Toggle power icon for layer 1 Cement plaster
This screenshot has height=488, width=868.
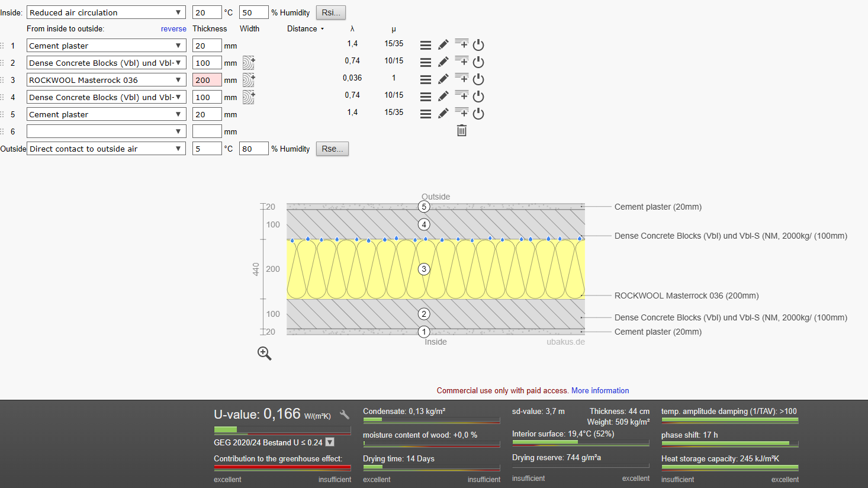pyautogui.click(x=478, y=45)
